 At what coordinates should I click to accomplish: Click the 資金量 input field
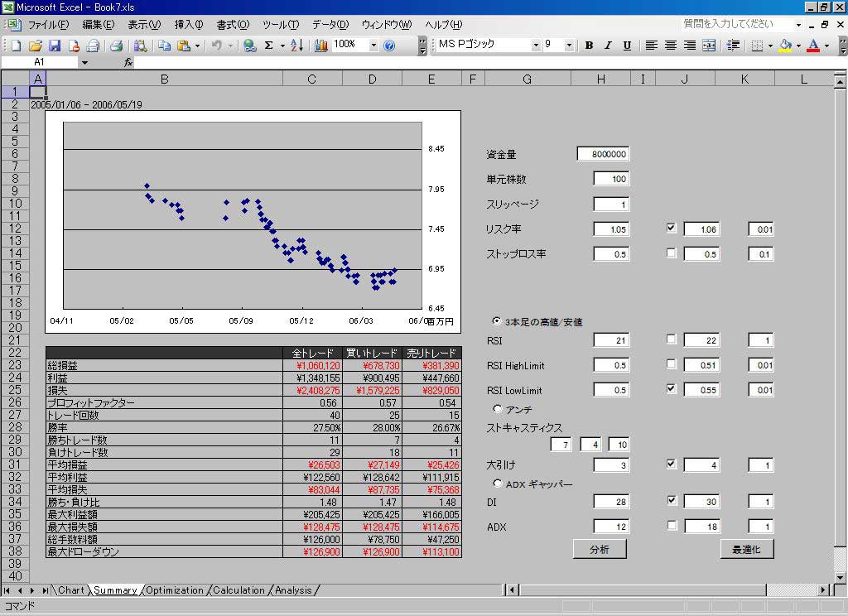click(604, 154)
